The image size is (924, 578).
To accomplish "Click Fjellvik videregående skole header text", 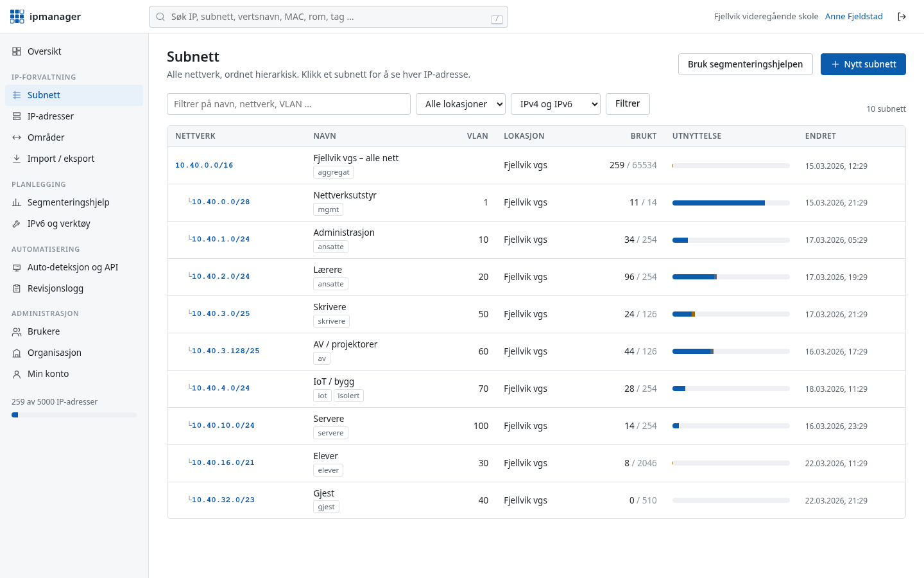I will pos(766,17).
